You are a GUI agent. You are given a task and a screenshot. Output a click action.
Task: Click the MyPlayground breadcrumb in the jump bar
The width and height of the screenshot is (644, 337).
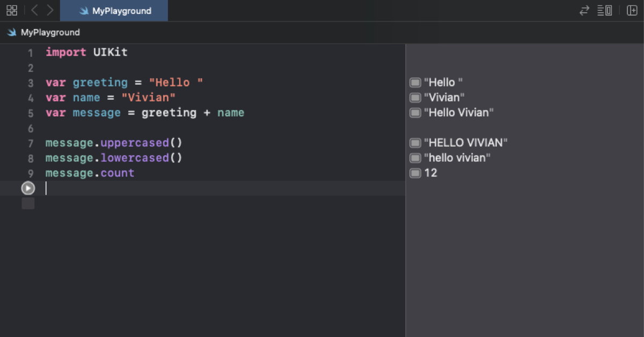coord(50,33)
